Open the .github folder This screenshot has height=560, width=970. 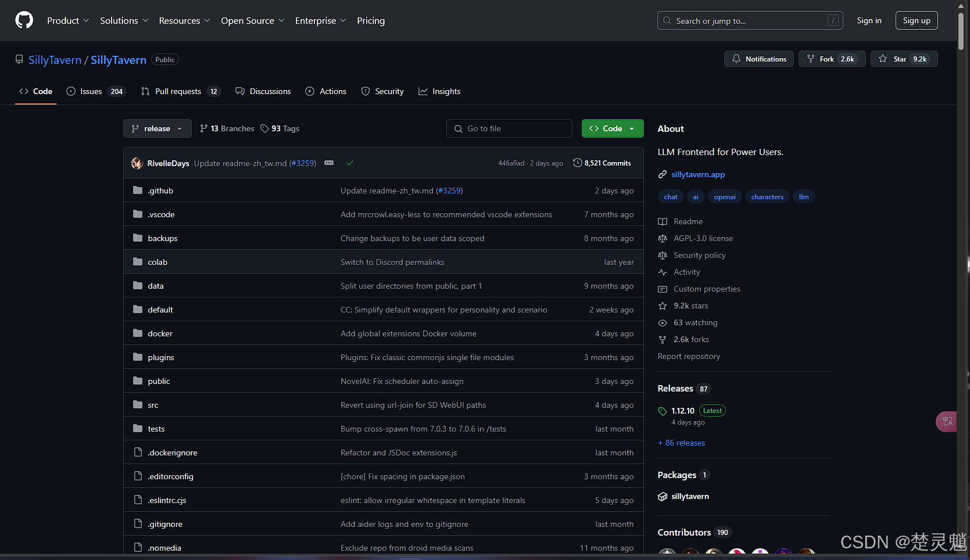coord(160,191)
